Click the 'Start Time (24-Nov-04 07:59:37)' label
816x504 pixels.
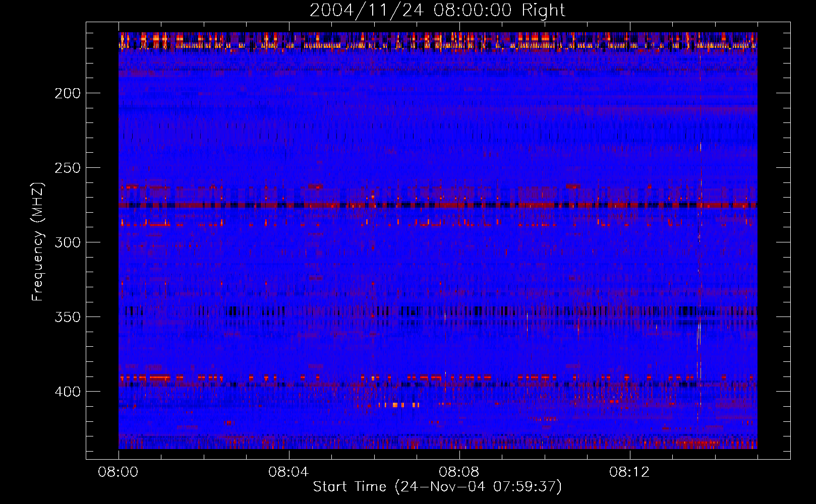click(437, 487)
